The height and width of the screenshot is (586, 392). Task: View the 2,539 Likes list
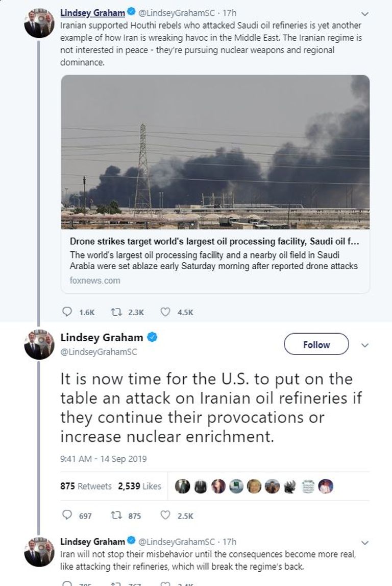point(139,486)
